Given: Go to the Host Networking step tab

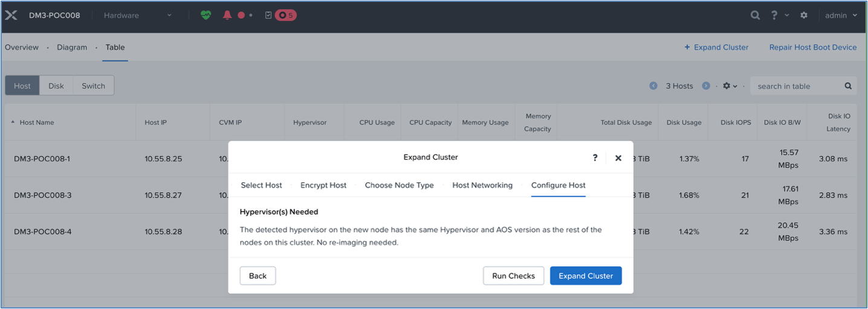Looking at the screenshot, I should tap(482, 185).
